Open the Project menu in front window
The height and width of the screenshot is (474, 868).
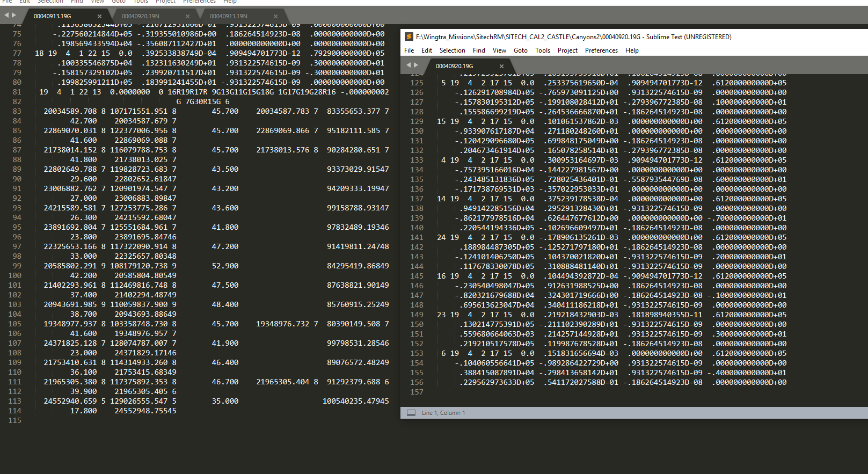[567, 50]
